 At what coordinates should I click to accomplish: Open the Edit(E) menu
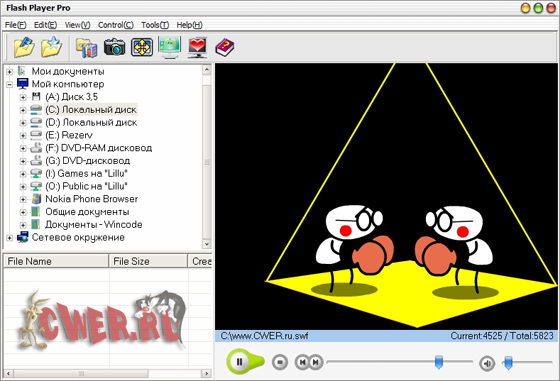pos(45,25)
